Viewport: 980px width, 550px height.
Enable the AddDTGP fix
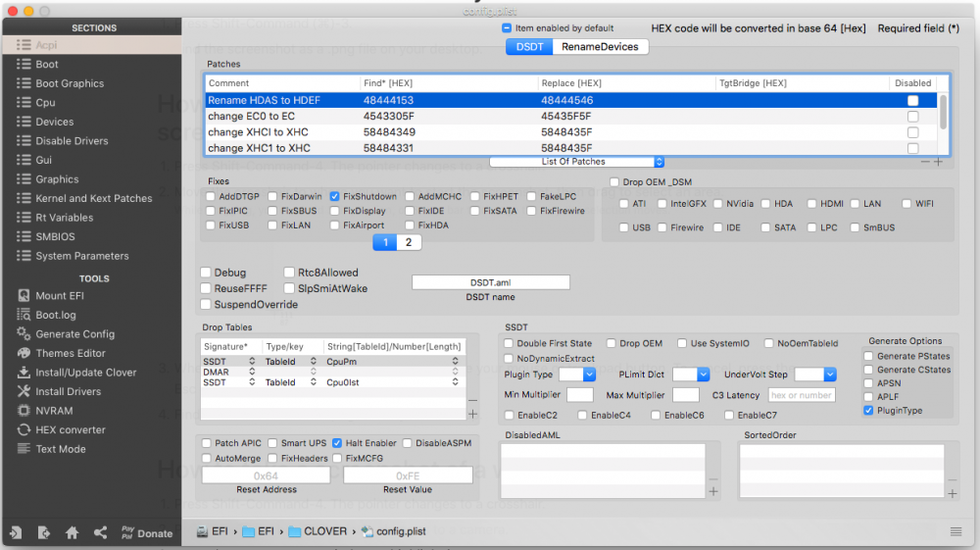click(211, 196)
